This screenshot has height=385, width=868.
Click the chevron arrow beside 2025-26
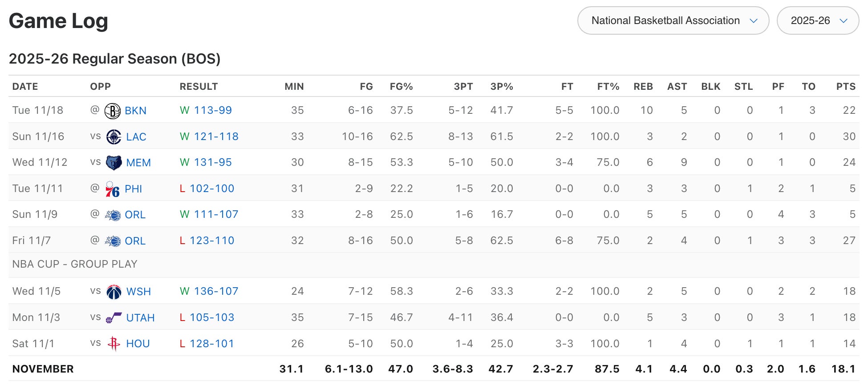pyautogui.click(x=843, y=21)
